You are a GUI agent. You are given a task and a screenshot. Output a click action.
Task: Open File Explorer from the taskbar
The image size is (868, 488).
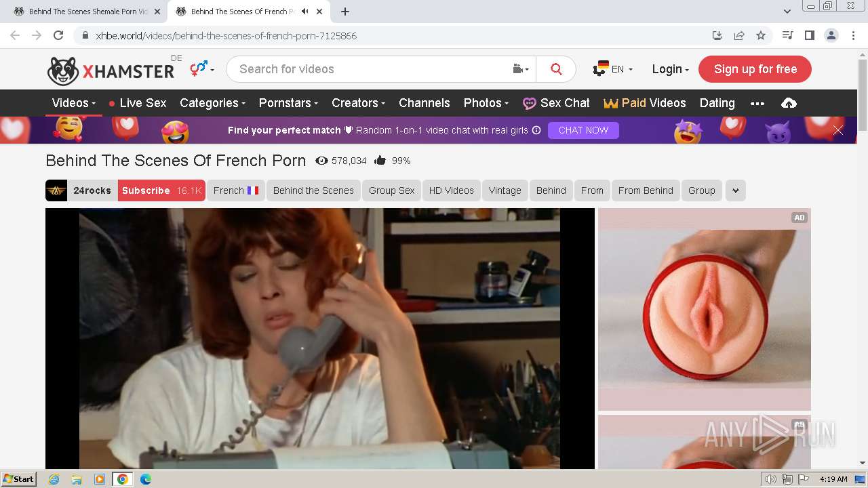click(x=77, y=479)
